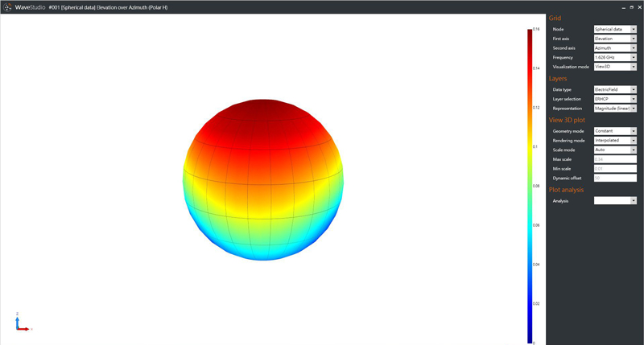Change Rendering mode from Interpolated
The width and height of the screenshot is (644, 345).
[615, 140]
